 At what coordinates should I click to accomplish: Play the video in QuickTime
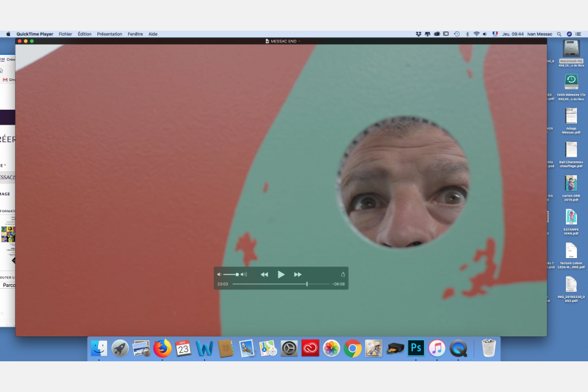pos(281,274)
